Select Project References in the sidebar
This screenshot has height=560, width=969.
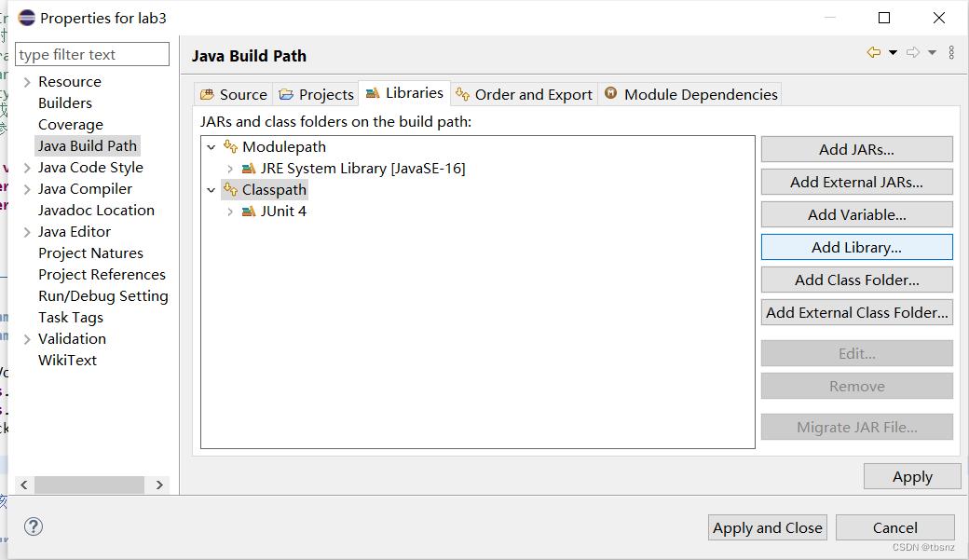[x=102, y=275]
